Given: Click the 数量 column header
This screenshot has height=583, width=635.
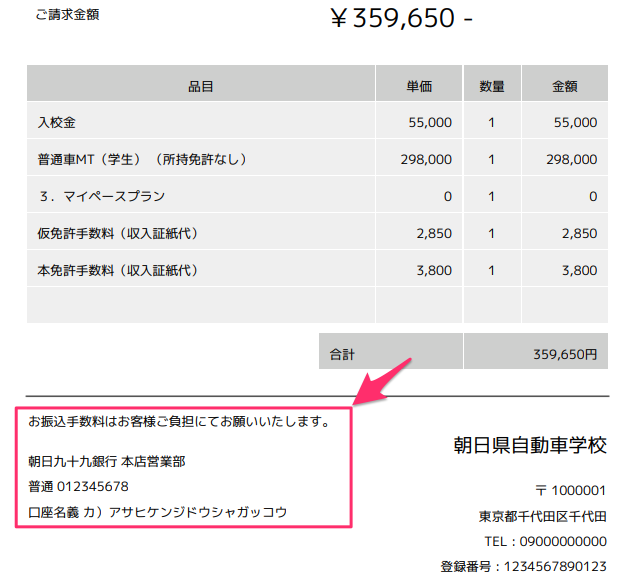Looking at the screenshot, I should tap(491, 86).
